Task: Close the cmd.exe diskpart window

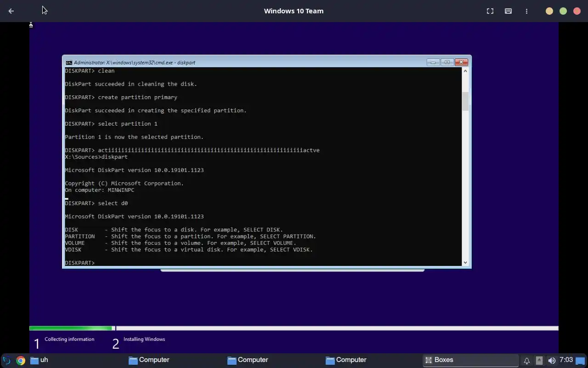Action: [x=461, y=62]
